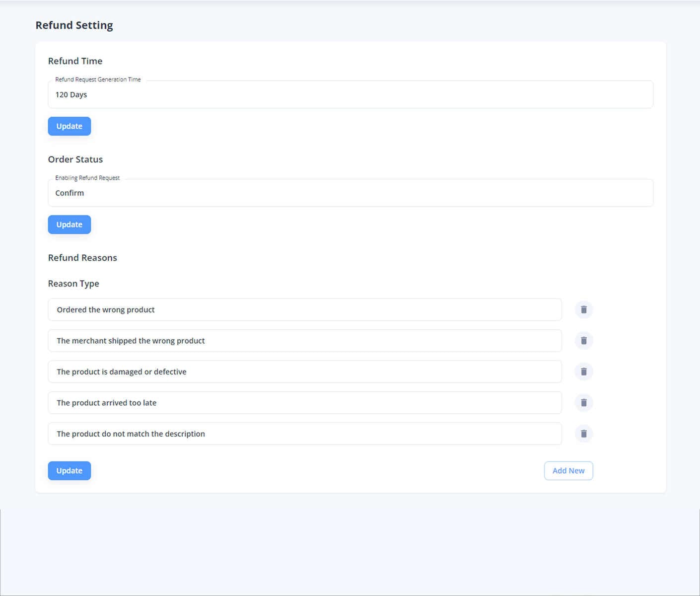Open the Enabling Refund Request status selector
Viewport: 700px width, 596px height.
pos(350,193)
